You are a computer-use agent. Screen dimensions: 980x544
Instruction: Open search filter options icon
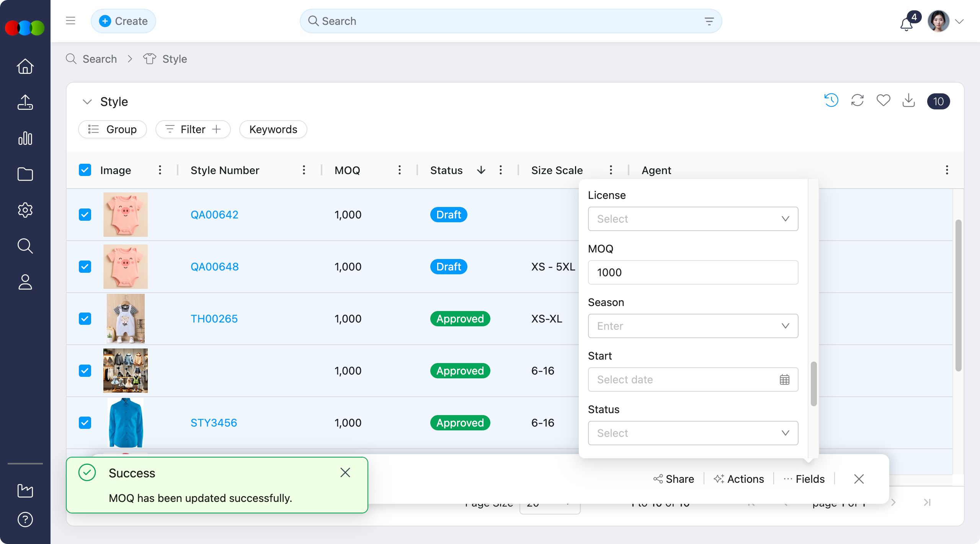(x=709, y=21)
